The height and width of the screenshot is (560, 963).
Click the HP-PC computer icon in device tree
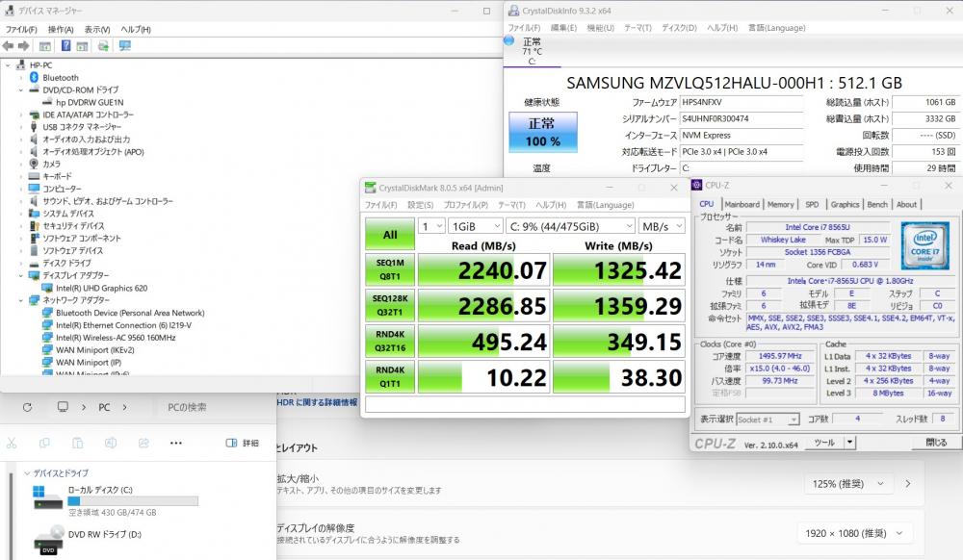click(x=21, y=65)
